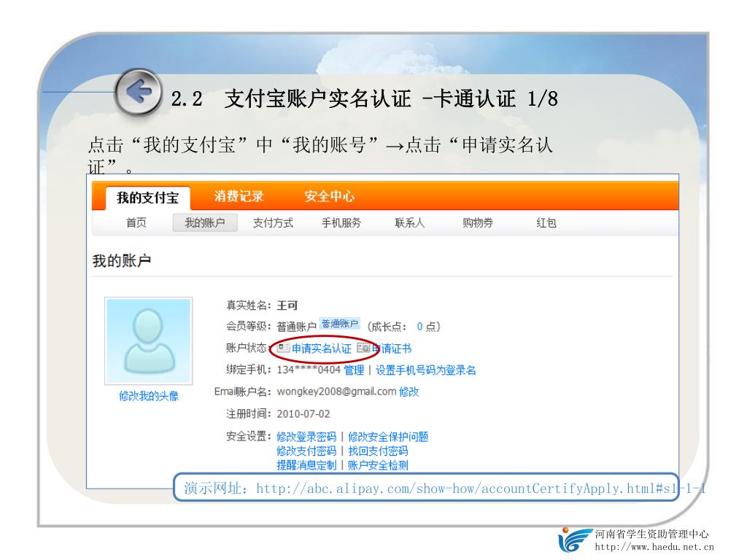Click the Henan student aid center logo
The height and width of the screenshot is (560, 747).
click(x=575, y=540)
